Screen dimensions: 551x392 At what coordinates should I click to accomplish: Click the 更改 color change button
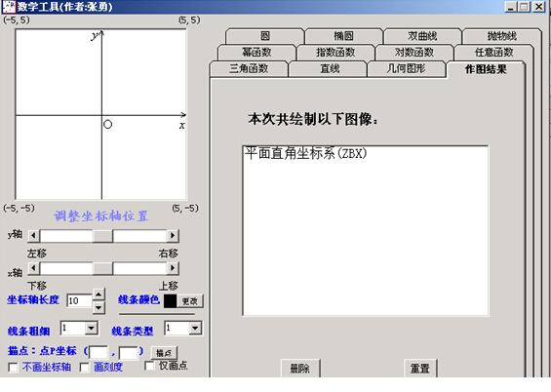pyautogui.click(x=190, y=301)
